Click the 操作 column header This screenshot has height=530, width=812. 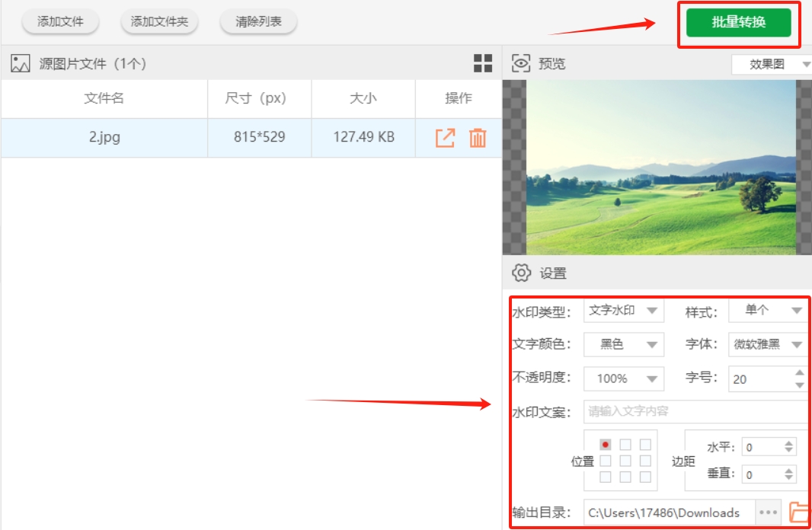(459, 98)
